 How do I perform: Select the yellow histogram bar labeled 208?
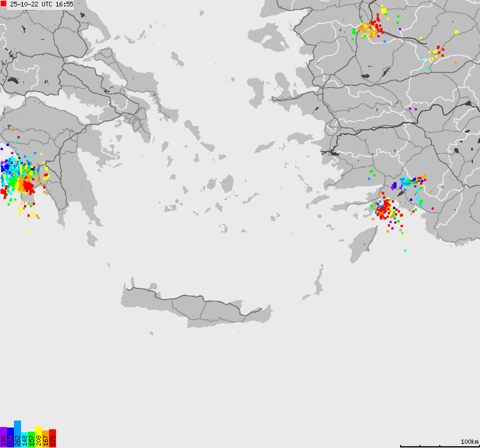pyautogui.click(x=39, y=437)
